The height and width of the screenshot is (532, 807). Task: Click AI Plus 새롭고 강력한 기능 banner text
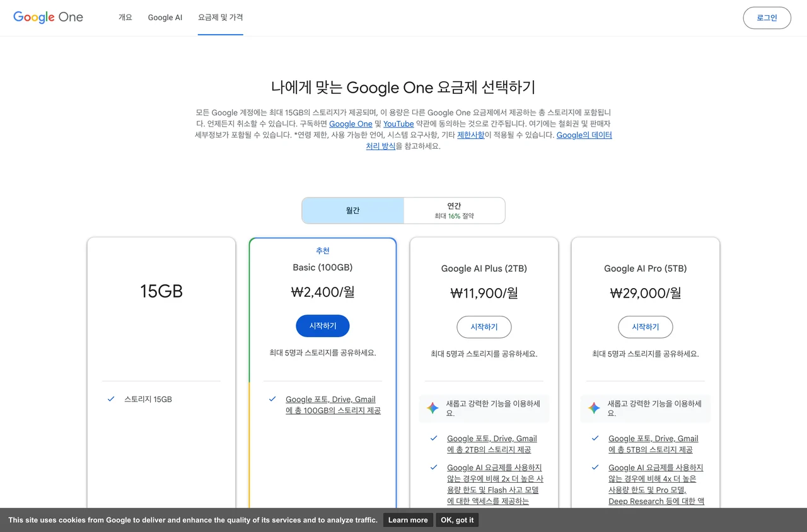494,408
